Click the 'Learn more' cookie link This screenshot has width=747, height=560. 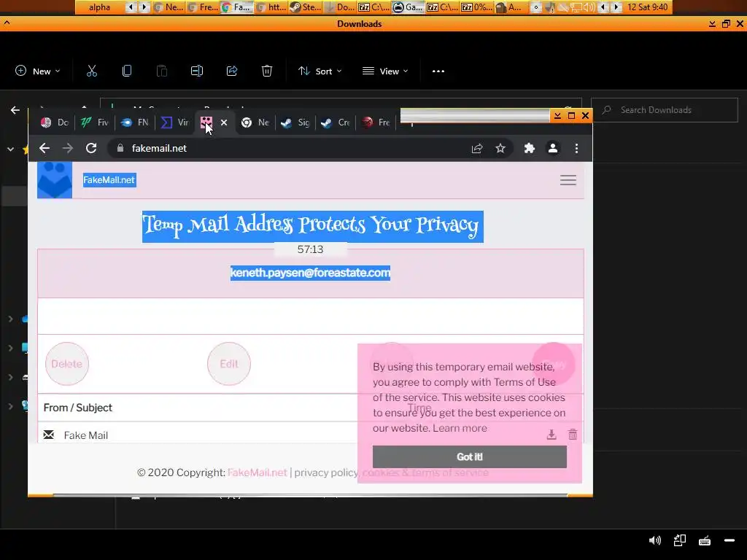pyautogui.click(x=460, y=428)
